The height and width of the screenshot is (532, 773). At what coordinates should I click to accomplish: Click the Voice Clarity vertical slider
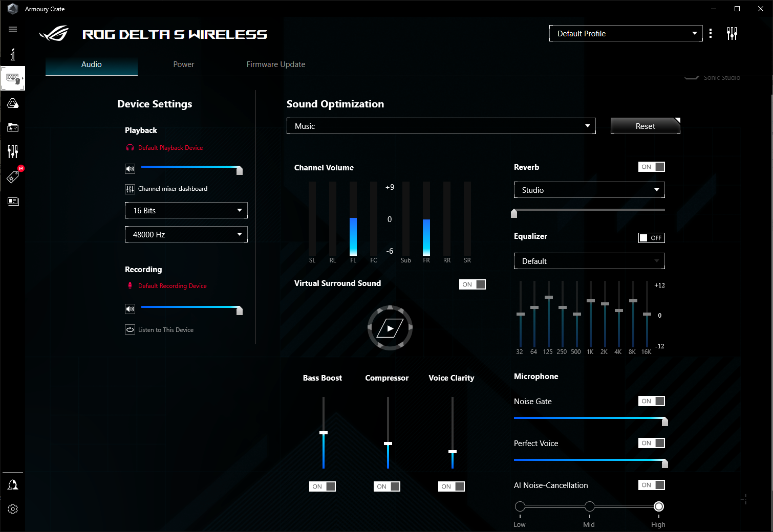tap(453, 433)
